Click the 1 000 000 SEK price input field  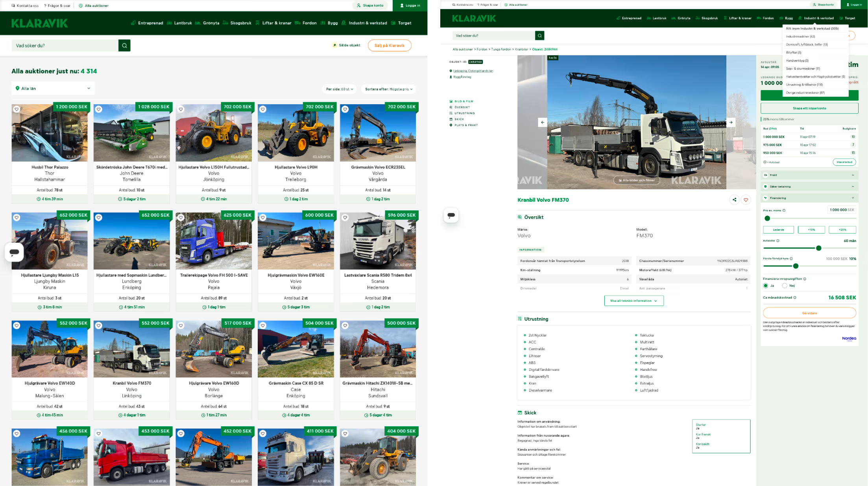[842, 210]
